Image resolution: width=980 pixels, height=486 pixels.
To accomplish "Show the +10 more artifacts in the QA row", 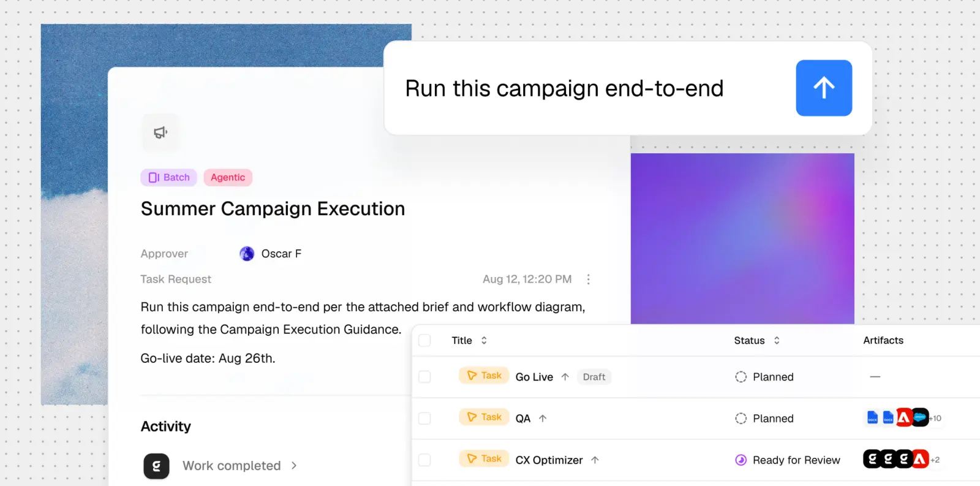I will (x=936, y=419).
